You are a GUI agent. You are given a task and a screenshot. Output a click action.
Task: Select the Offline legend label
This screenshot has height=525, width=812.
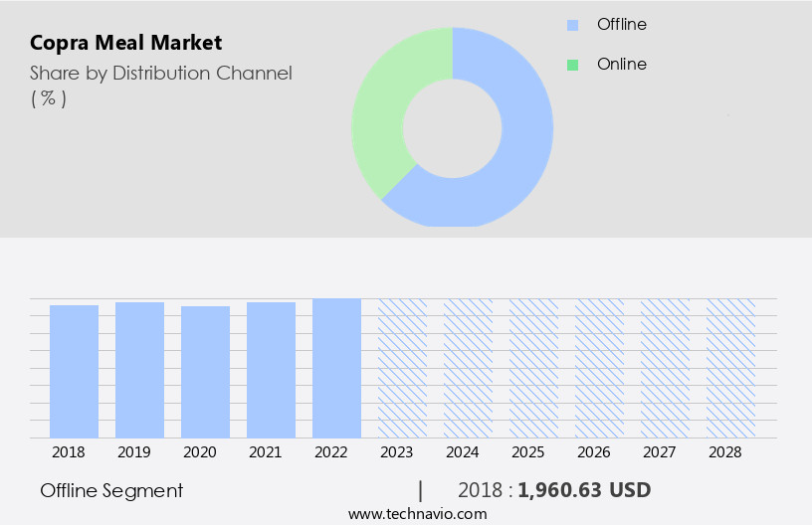[621, 24]
